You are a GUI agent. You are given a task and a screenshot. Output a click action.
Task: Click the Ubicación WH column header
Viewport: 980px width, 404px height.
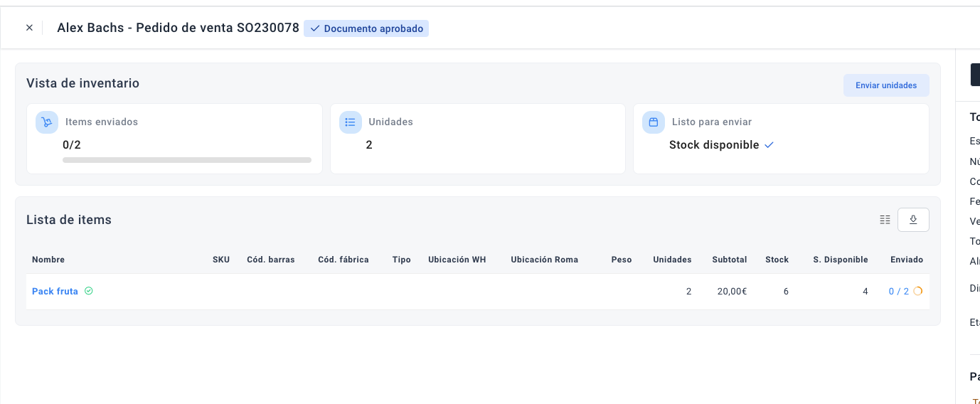point(457,260)
